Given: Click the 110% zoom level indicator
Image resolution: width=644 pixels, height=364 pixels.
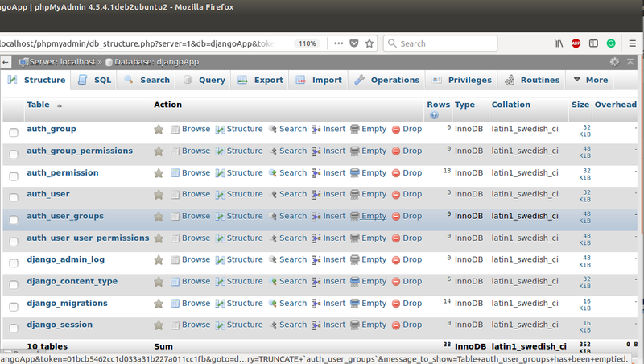Looking at the screenshot, I should [x=307, y=43].
